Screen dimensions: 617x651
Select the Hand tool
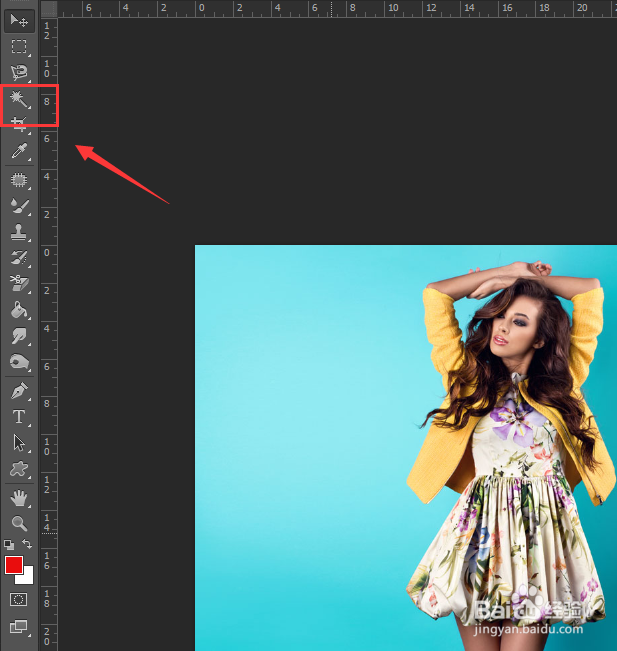point(19,498)
